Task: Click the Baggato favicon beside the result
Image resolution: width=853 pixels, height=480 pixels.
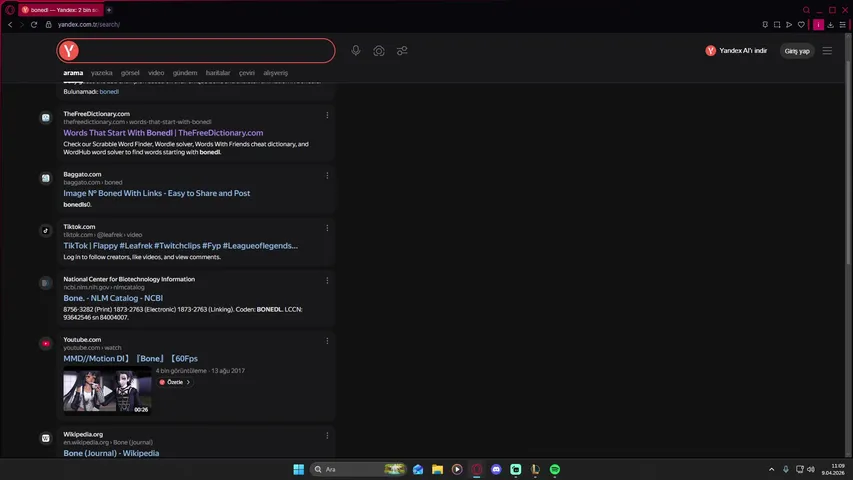Action: (46, 178)
